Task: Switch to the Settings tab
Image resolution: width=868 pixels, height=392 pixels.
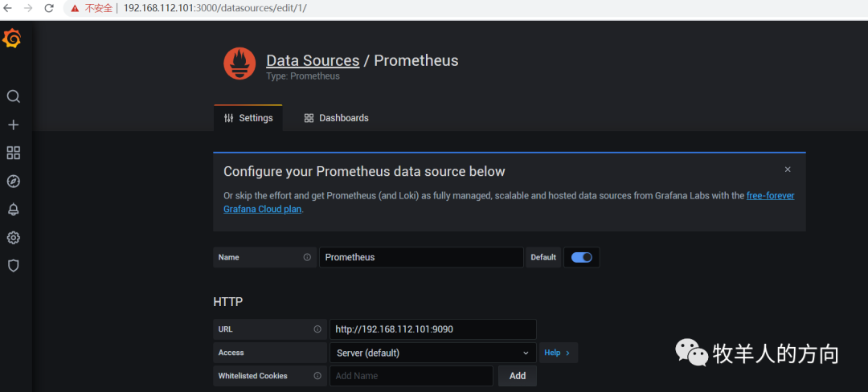Action: click(x=248, y=118)
